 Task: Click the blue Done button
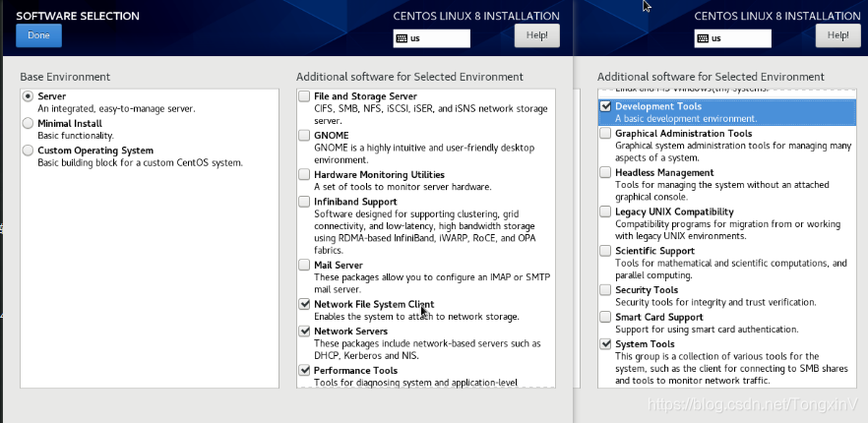click(38, 35)
